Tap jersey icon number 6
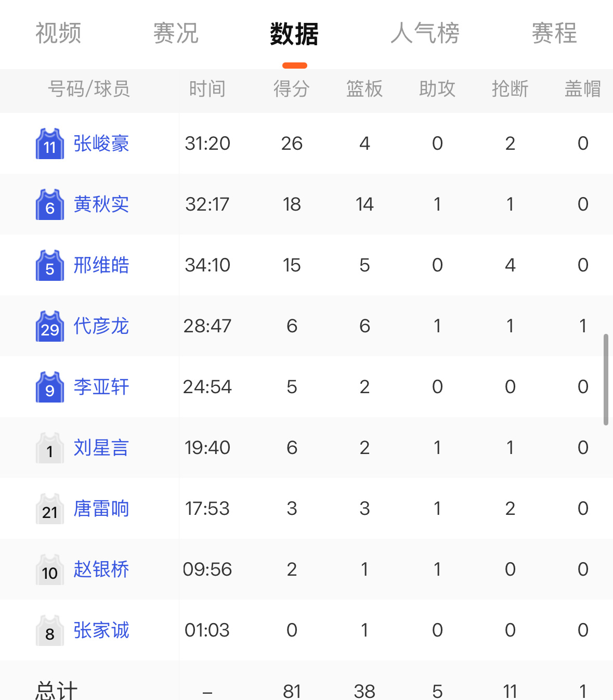 click(50, 204)
